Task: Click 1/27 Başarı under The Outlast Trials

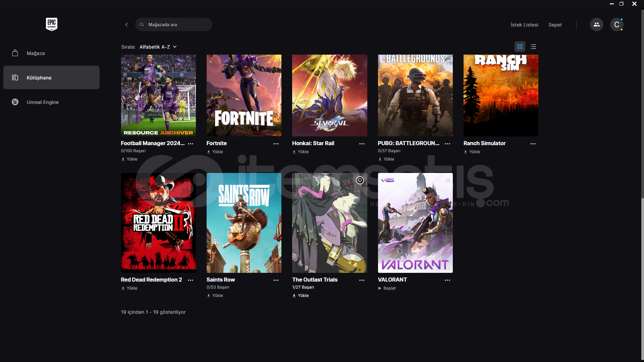Action: (x=303, y=287)
